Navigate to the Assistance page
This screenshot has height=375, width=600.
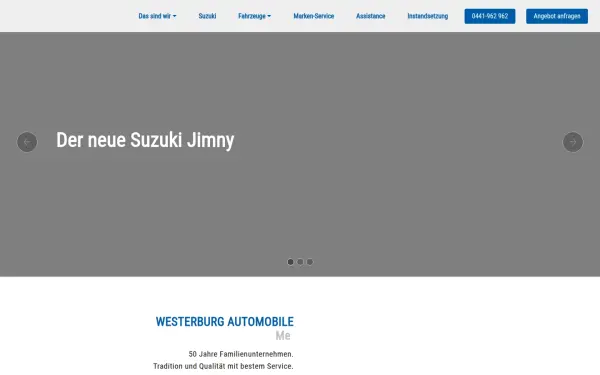tap(371, 16)
